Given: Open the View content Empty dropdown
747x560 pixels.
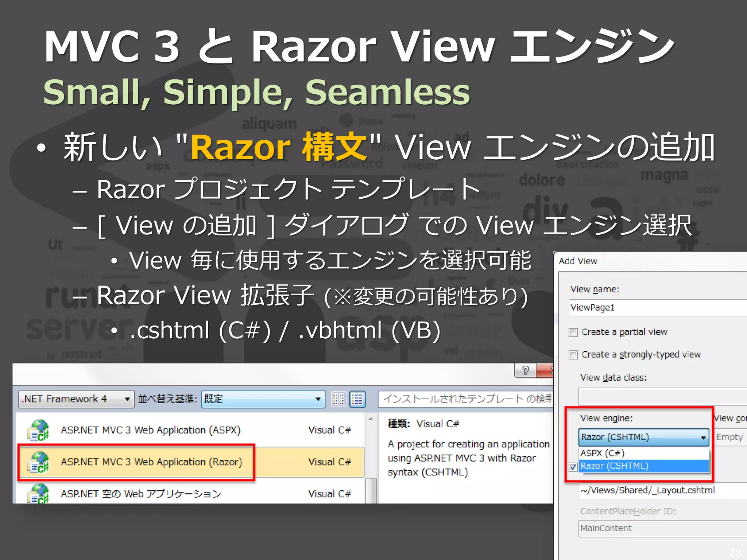Looking at the screenshot, I should click(730, 437).
